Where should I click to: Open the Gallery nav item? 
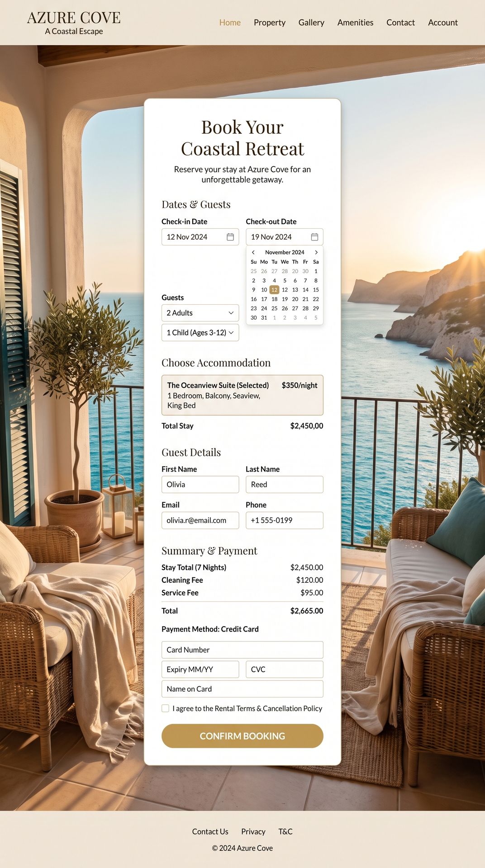pos(311,23)
